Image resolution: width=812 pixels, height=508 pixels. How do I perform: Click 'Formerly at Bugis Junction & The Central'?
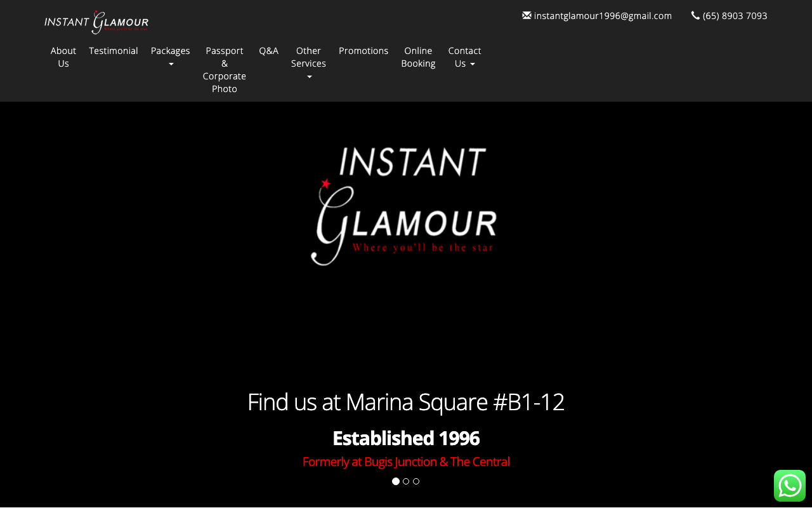coord(406,462)
